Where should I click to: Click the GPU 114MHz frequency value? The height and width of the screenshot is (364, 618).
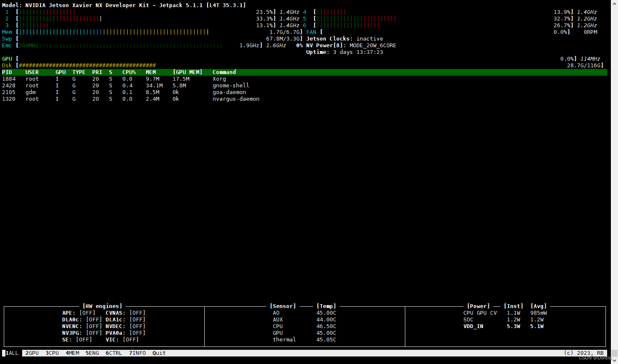coord(590,59)
